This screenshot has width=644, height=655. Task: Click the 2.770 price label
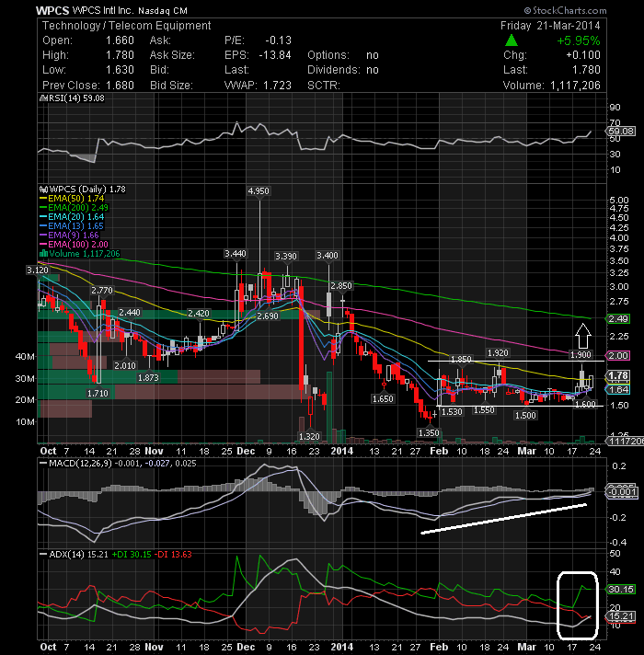[x=102, y=291]
